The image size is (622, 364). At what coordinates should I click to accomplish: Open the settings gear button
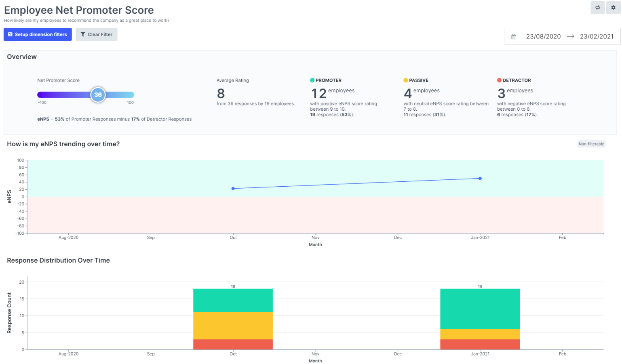(613, 8)
